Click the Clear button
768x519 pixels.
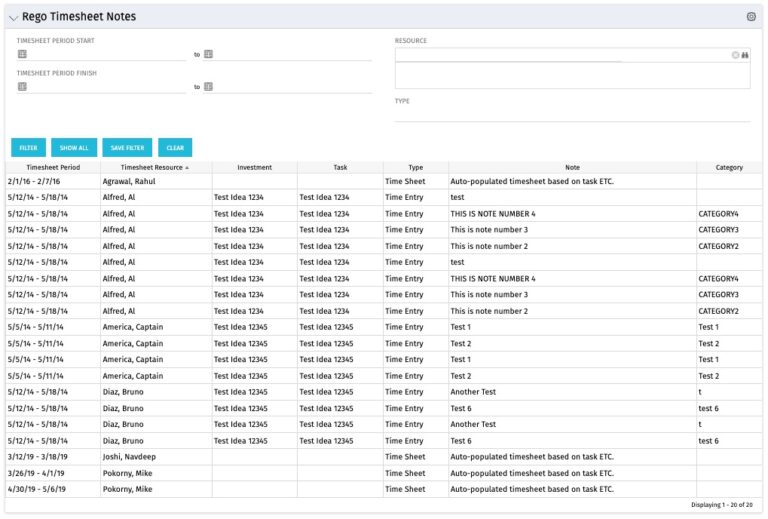click(175, 148)
